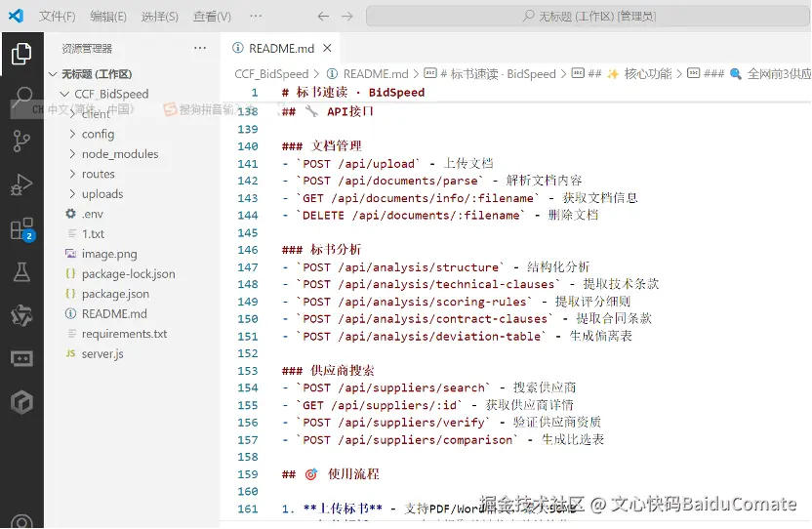Go forward with the right arrow
Image resolution: width=812 pixels, height=529 pixels.
click(x=347, y=16)
